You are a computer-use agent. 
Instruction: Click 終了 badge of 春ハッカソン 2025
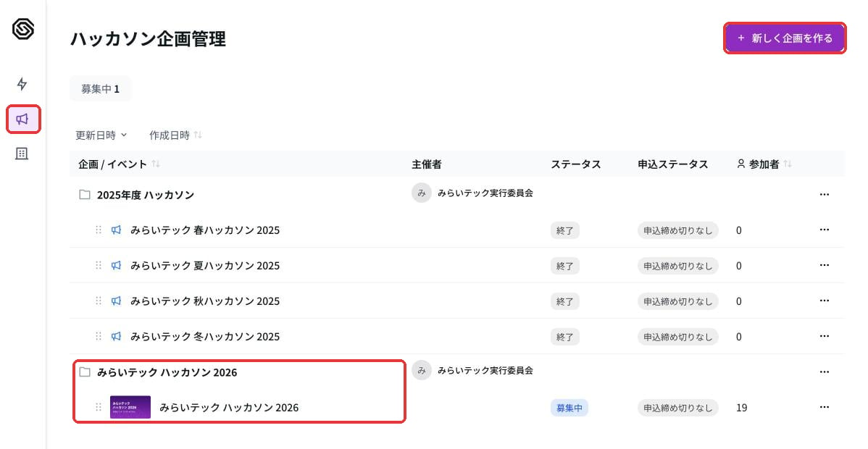(x=564, y=230)
